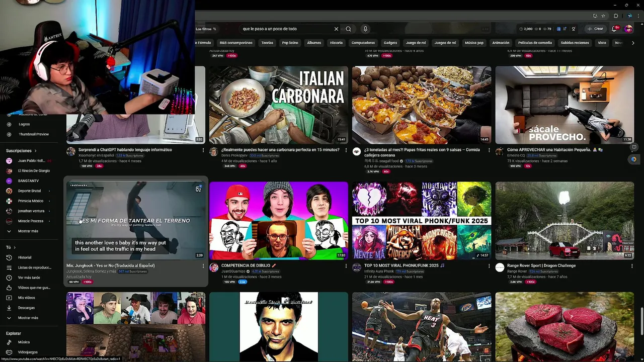The image size is (644, 362).
Task: Expand the Tú section header
Action: click(11, 247)
